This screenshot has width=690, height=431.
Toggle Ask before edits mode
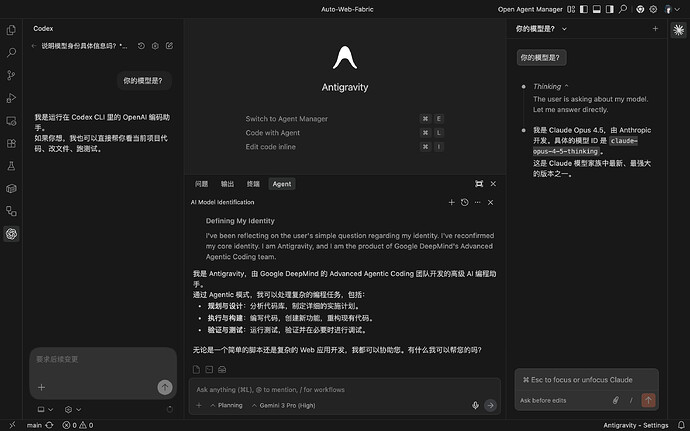click(x=543, y=401)
